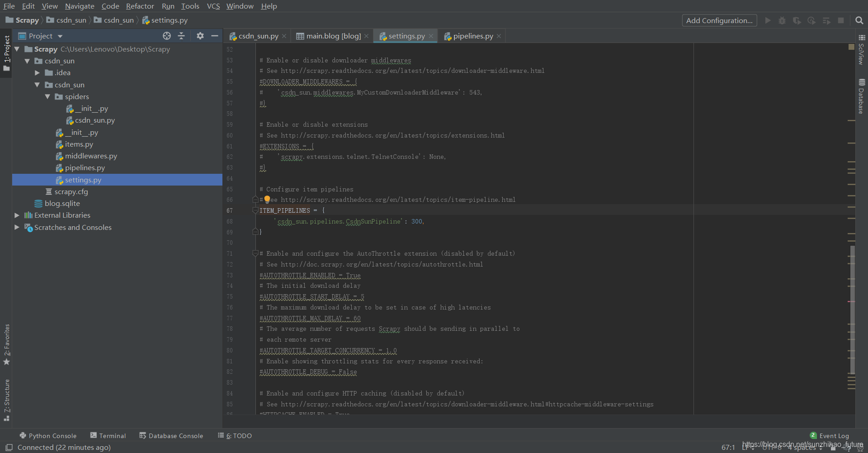Click the Stop square icon in toolbar

(841, 20)
